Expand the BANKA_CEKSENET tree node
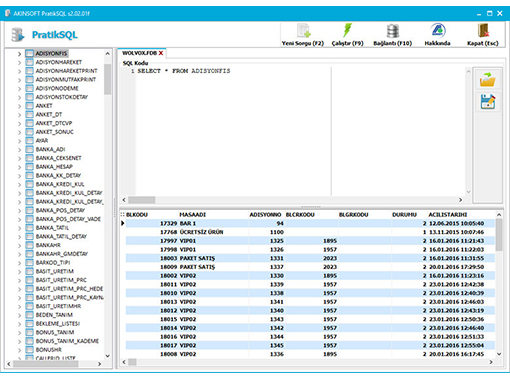Screen dimensions: 510x380 (x=19, y=158)
